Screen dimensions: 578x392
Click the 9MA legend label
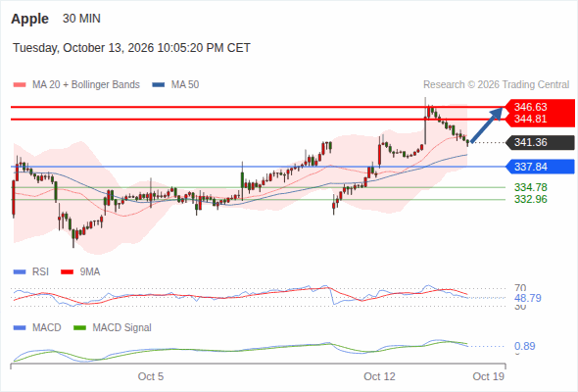coord(90,272)
